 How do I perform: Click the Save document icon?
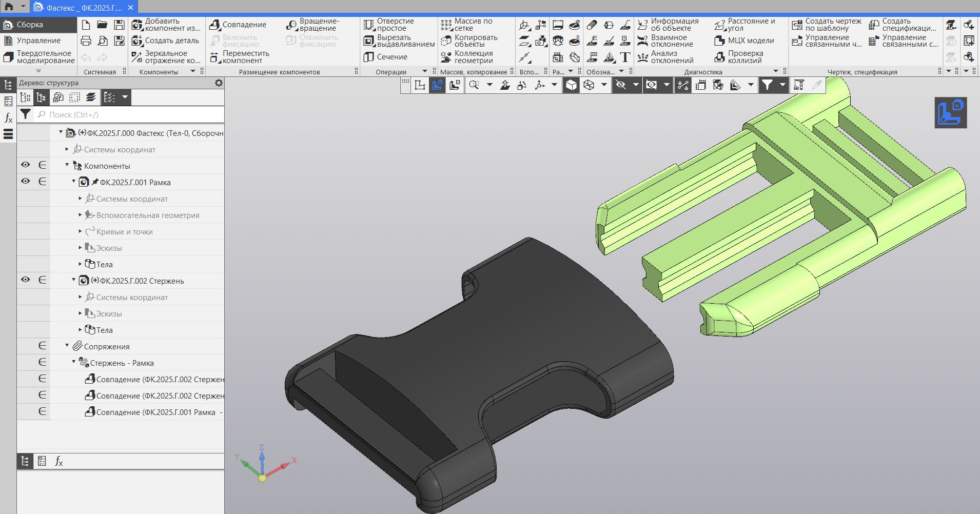[x=119, y=25]
